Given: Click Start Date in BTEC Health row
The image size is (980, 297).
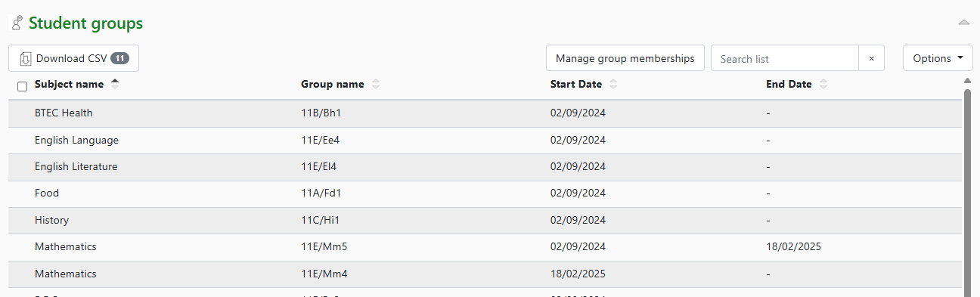Looking at the screenshot, I should [x=578, y=113].
